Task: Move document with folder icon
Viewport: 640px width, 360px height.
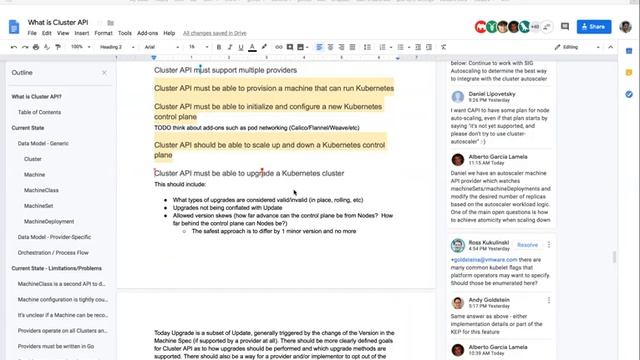Action: point(110,22)
